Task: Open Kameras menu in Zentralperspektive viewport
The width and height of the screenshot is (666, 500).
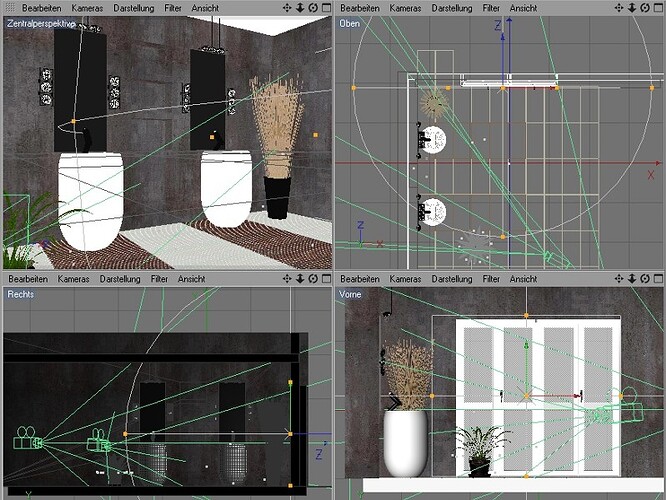Action: tap(87, 8)
